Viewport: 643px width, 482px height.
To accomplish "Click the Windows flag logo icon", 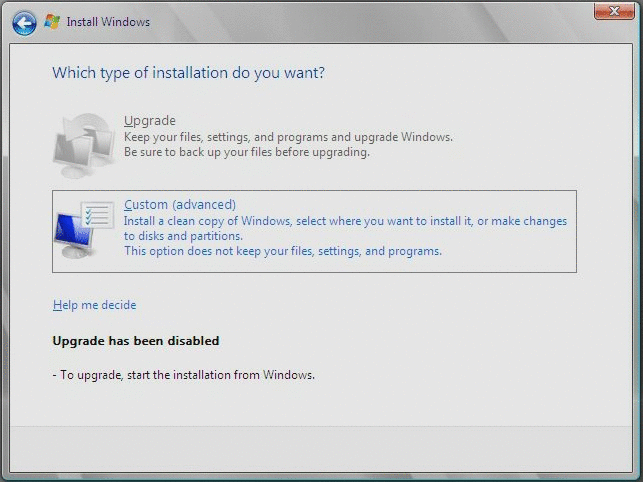I will point(52,22).
